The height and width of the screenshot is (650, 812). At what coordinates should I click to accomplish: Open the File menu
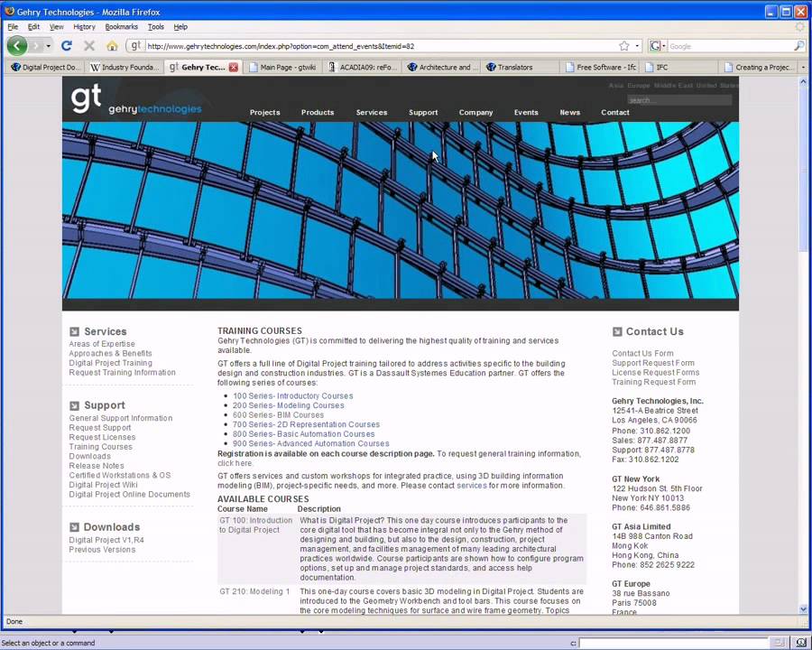(13, 26)
